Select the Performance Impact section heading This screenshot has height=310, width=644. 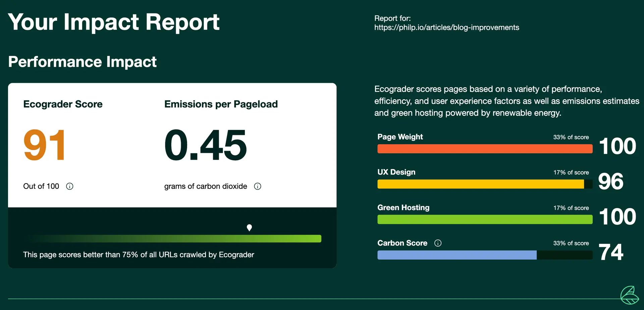pyautogui.click(x=83, y=62)
